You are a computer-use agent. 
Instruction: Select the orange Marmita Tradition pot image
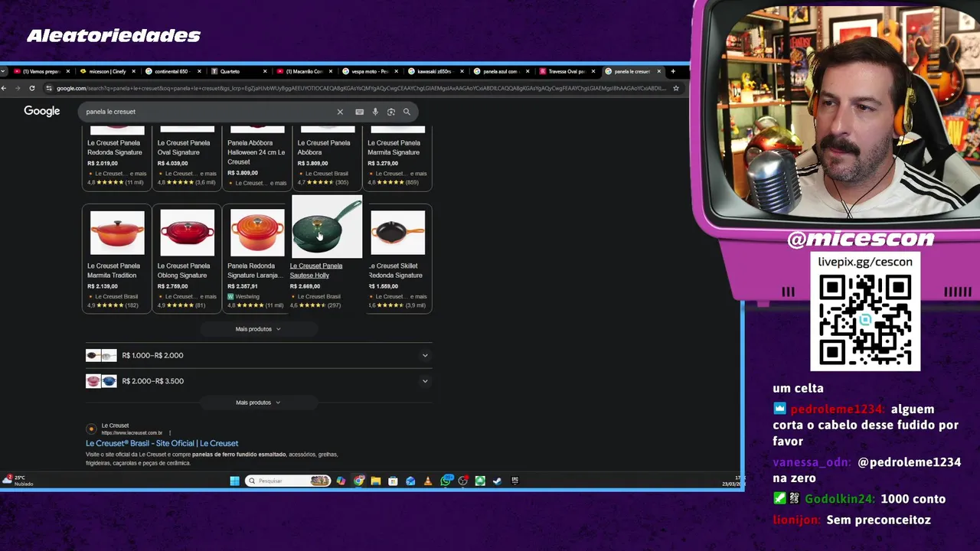pyautogui.click(x=117, y=233)
